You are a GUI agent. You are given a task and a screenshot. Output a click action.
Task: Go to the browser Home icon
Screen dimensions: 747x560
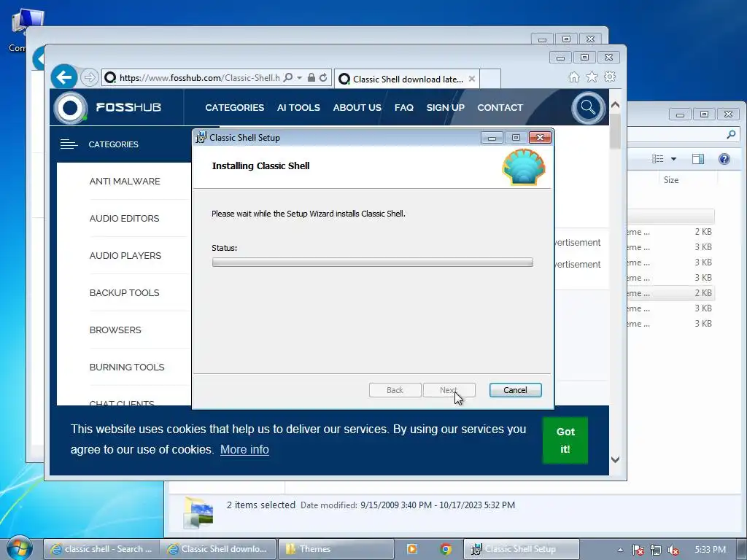(574, 77)
